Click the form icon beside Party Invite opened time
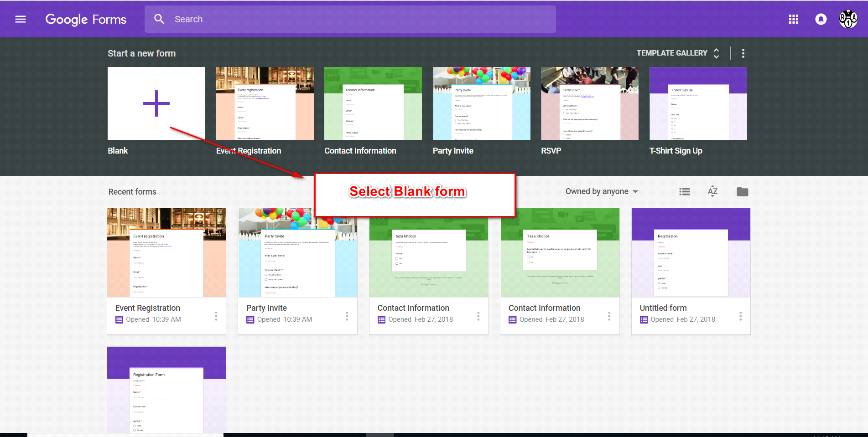This screenshot has width=868, height=437. point(250,320)
